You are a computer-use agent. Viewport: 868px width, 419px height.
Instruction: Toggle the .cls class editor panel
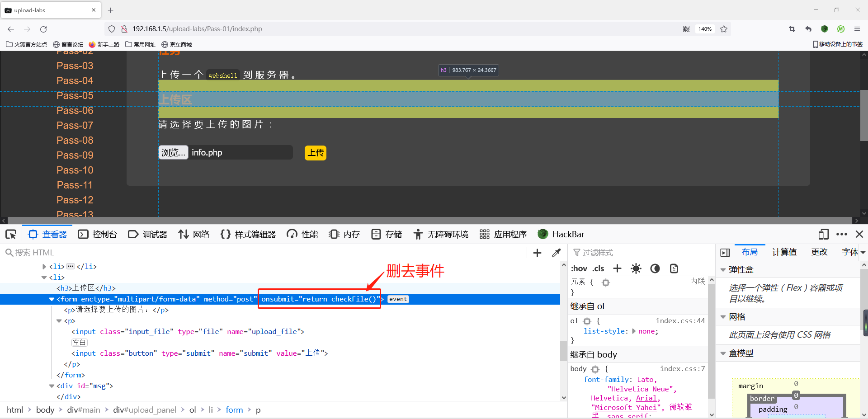(x=598, y=268)
